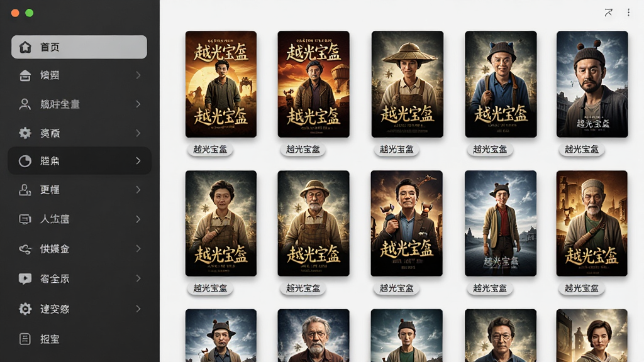This screenshot has width=644, height=362.
Task: Click the monitor screen icon in sidebar
Action: (x=25, y=219)
